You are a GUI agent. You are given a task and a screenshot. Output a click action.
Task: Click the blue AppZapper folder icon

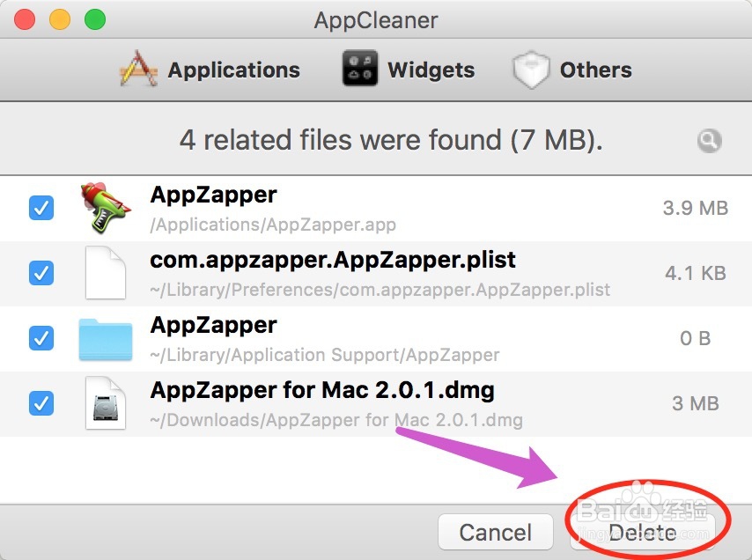pos(105,338)
